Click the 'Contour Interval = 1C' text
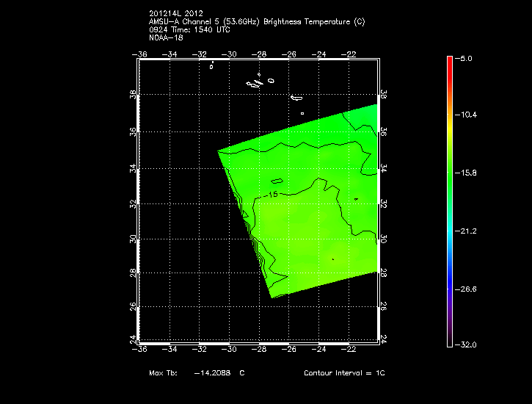532x404 pixels. pos(344,373)
